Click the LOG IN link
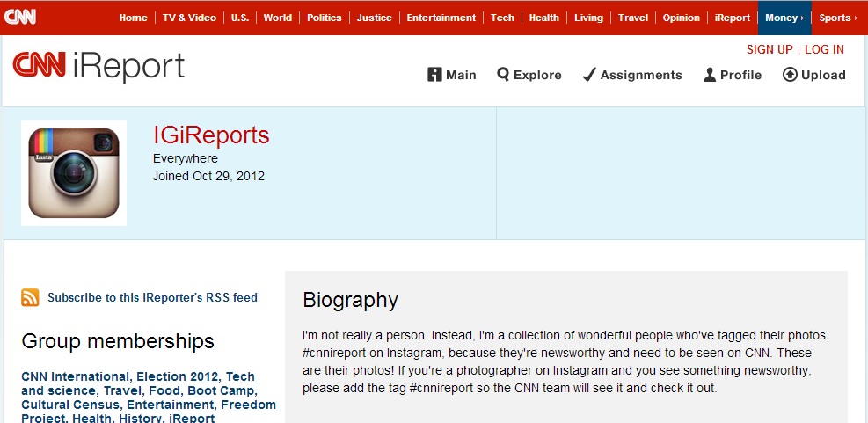The width and height of the screenshot is (868, 423). click(x=824, y=49)
